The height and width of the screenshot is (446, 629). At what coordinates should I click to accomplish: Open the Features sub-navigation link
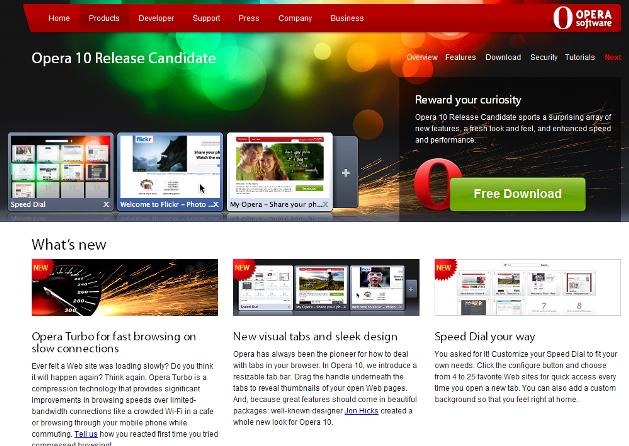click(461, 58)
